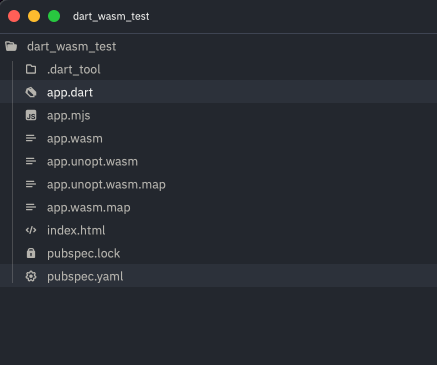Select the dart_wasm_test root folder label
Screen dimensions: 437x365
tap(72, 47)
